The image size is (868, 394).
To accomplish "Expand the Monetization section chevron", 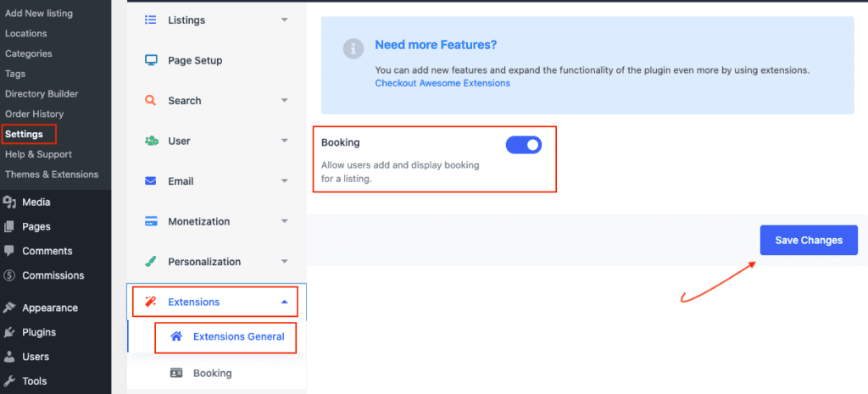I will click(x=285, y=221).
